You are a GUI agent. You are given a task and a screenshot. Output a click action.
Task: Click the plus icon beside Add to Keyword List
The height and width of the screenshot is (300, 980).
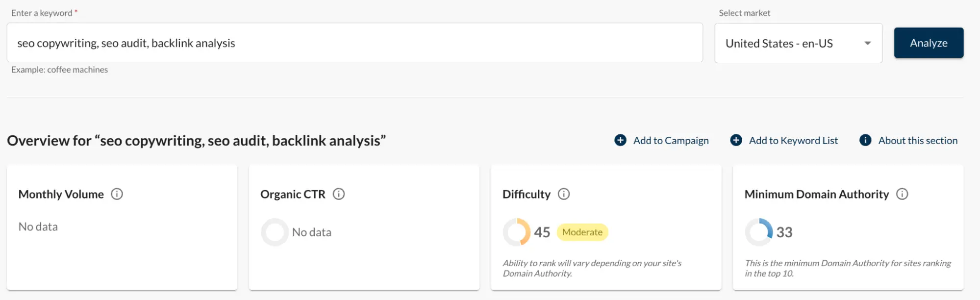click(736, 140)
